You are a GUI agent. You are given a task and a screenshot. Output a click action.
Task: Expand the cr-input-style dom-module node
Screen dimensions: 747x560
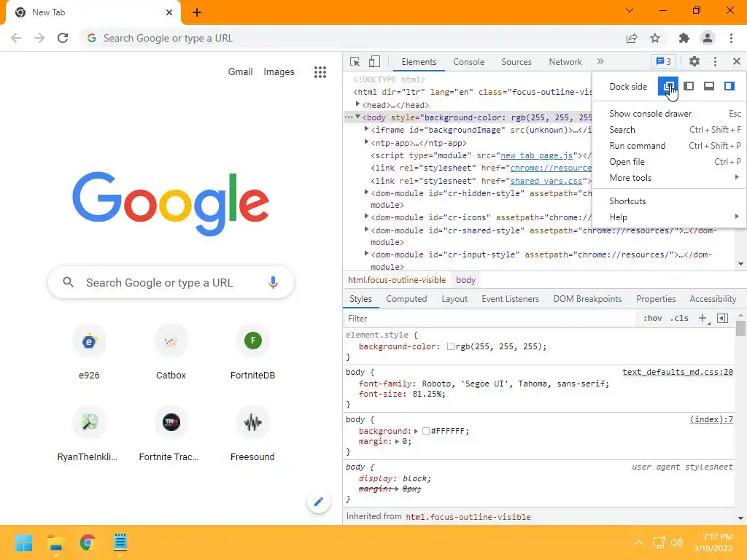(x=366, y=253)
